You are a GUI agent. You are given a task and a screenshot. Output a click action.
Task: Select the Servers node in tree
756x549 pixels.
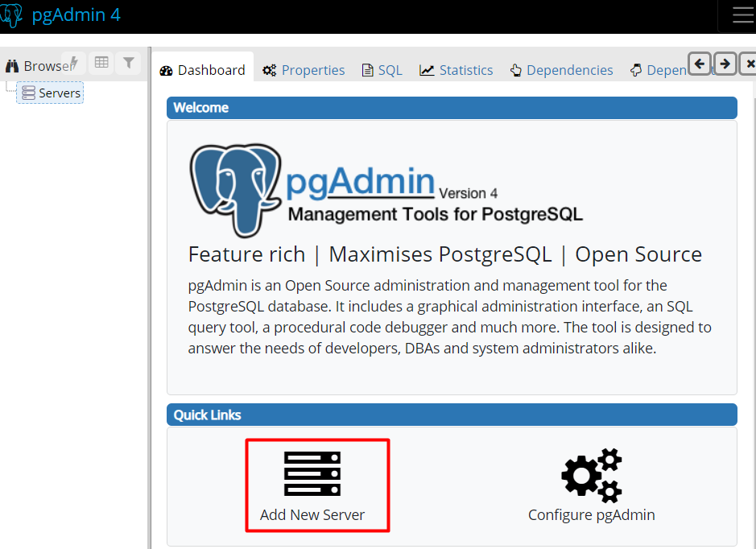pyautogui.click(x=50, y=93)
